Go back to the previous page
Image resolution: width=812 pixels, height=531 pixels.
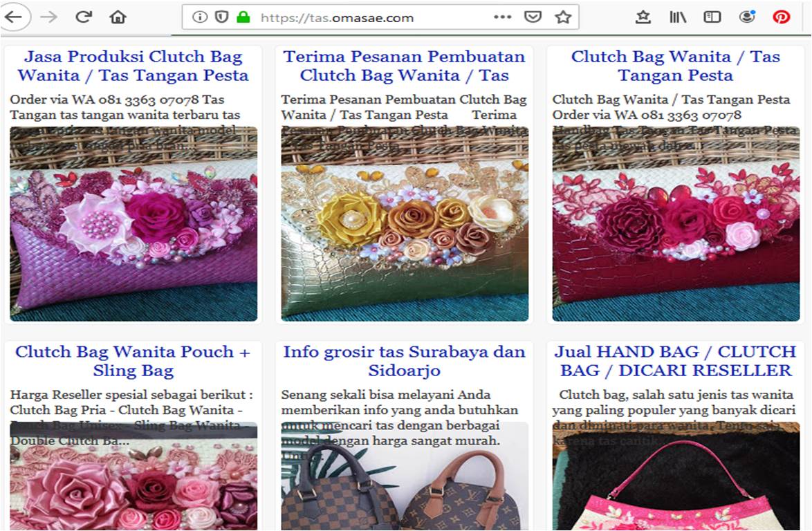click(x=13, y=17)
